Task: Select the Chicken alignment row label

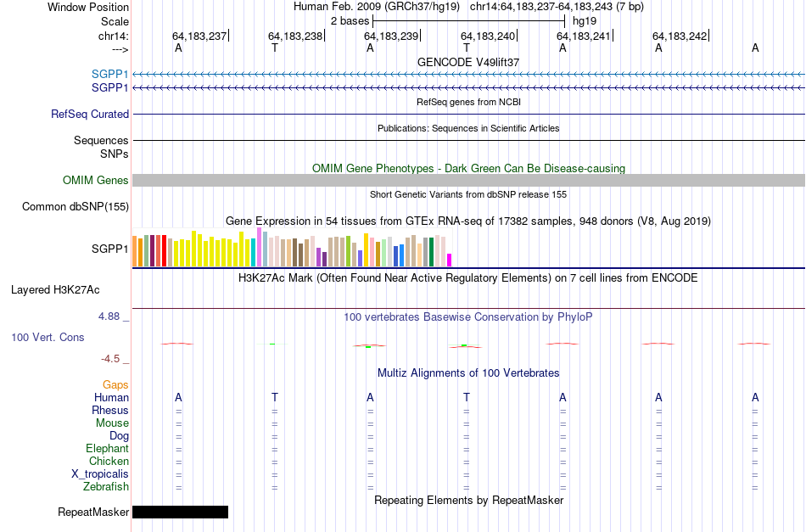Action: (109, 461)
